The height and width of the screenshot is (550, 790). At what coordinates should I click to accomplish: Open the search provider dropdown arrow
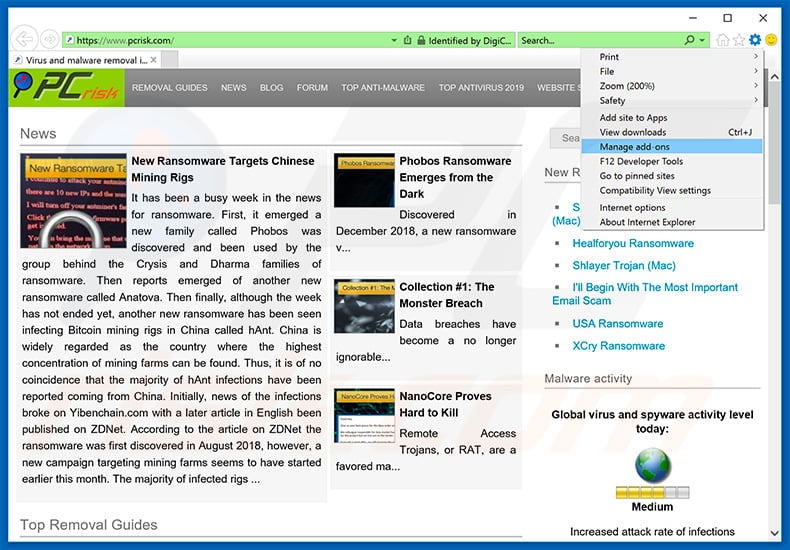point(702,40)
